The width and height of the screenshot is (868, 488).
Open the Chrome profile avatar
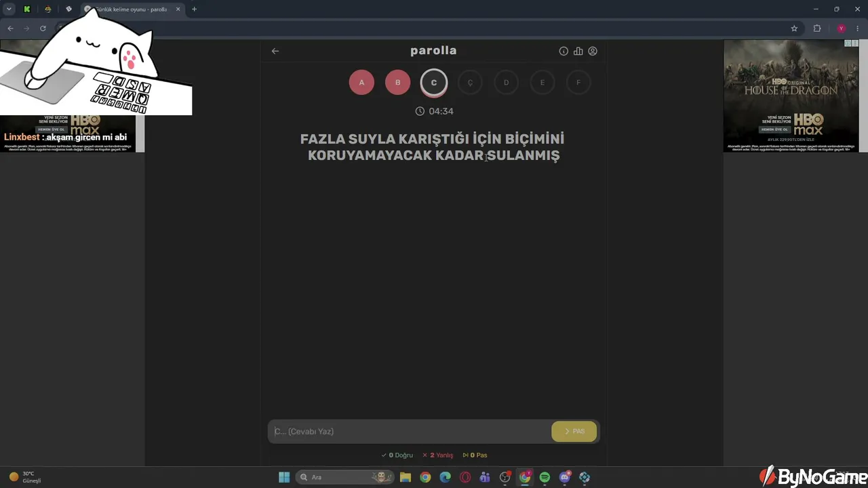[x=842, y=28]
